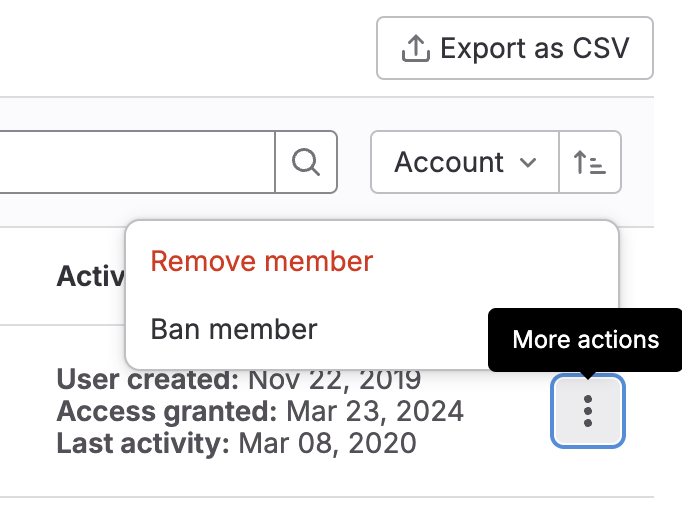Choose Ban member in the actions menu
Image resolution: width=682 pixels, height=524 pixels.
pyautogui.click(x=234, y=328)
